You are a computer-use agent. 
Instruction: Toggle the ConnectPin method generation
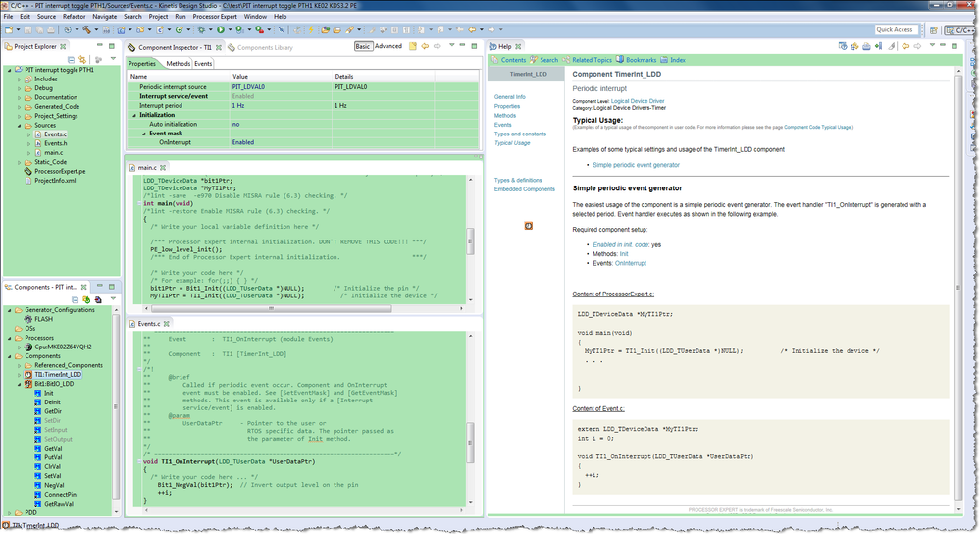pos(38,495)
